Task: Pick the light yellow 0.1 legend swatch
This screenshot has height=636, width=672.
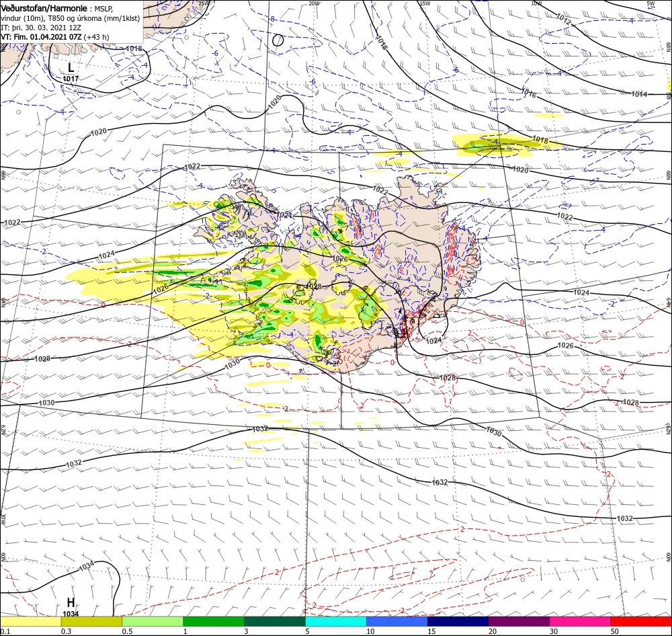Action: [30, 621]
